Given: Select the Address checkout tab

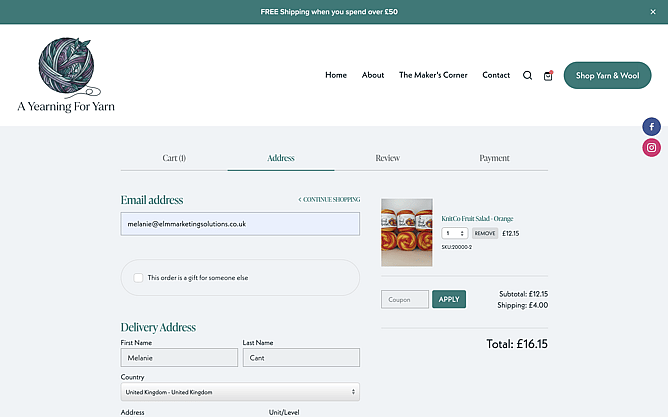Looking at the screenshot, I should pyautogui.click(x=281, y=158).
